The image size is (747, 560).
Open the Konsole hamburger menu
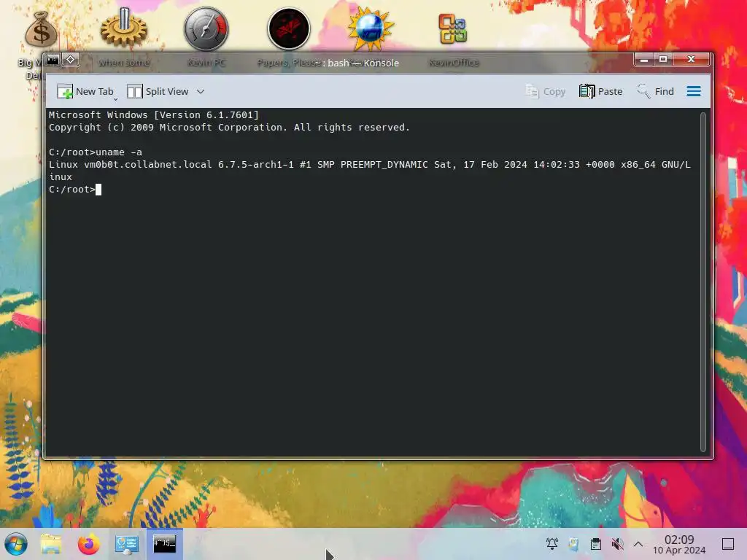694,91
